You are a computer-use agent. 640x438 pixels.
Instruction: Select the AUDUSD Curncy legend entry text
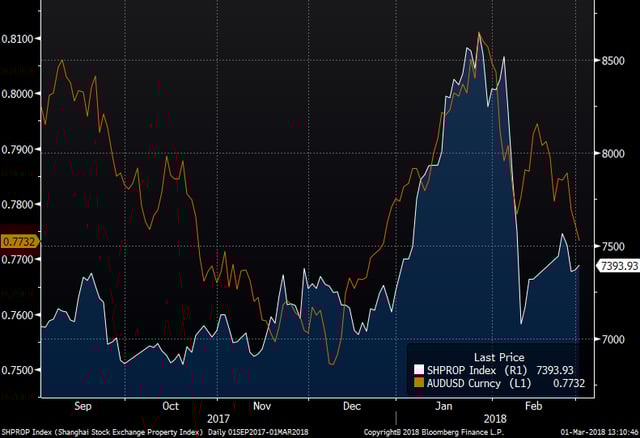point(461,381)
